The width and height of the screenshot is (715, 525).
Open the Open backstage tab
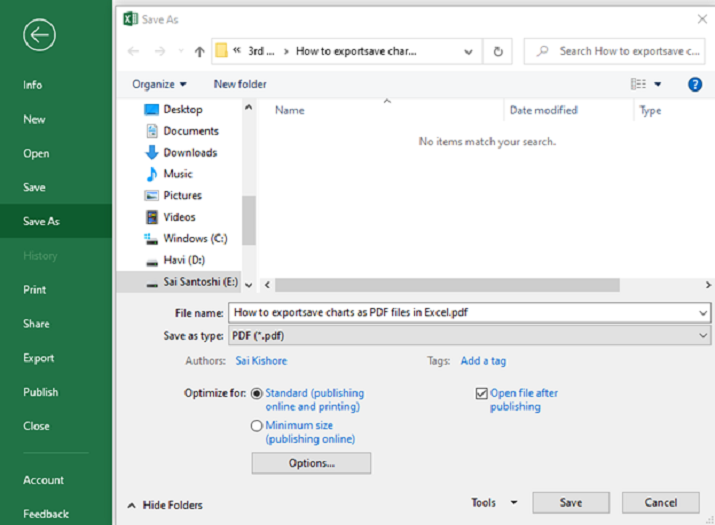tap(36, 154)
